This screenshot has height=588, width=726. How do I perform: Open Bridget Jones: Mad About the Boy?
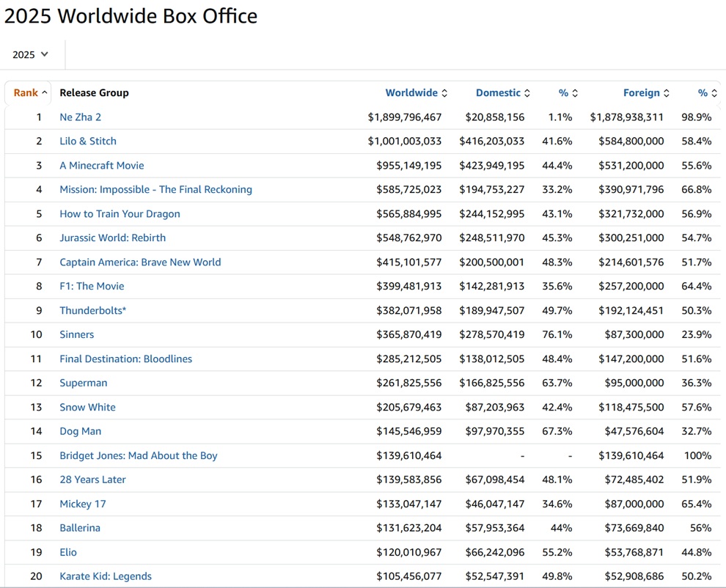pos(139,455)
